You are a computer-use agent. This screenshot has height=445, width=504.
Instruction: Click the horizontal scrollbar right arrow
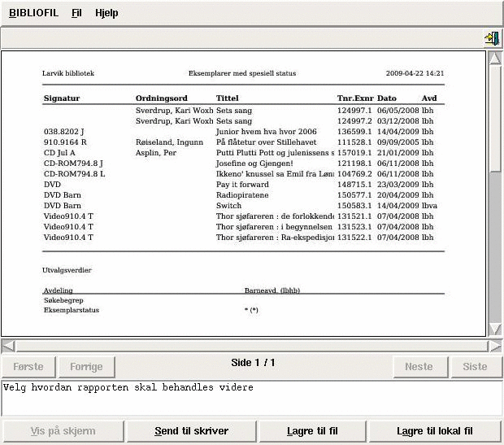coord(495,346)
